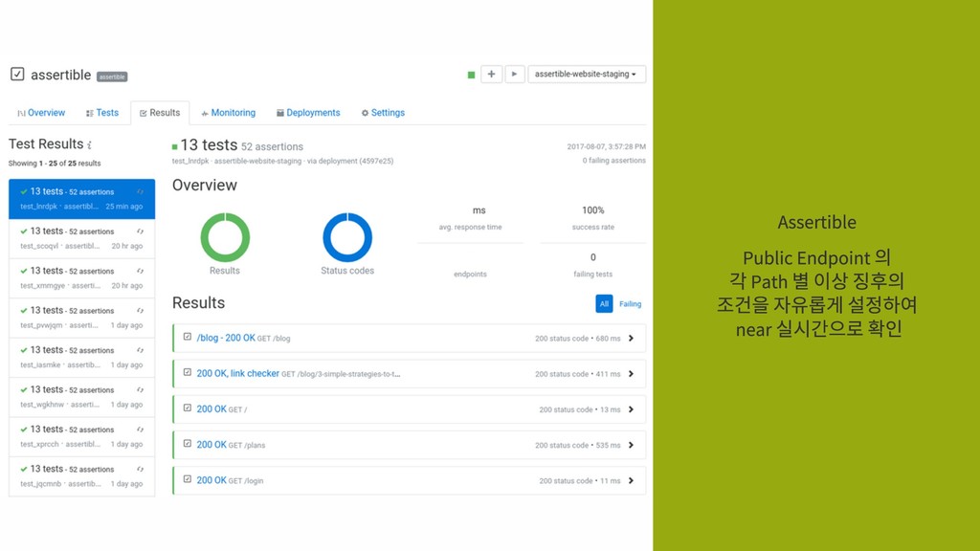
Task: Open the Overview tab
Action: click(x=41, y=113)
